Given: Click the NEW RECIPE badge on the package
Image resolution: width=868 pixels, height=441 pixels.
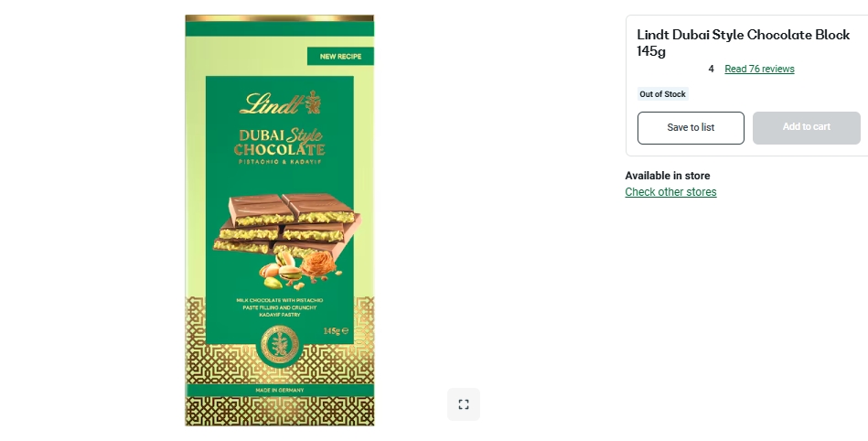Looking at the screenshot, I should click(x=340, y=56).
